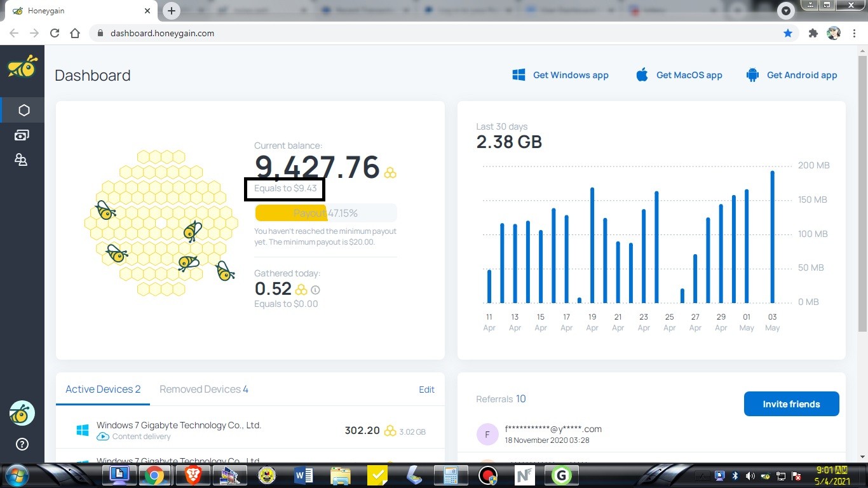868x488 pixels.
Task: Open the Chrome profile avatar
Action: tap(834, 33)
